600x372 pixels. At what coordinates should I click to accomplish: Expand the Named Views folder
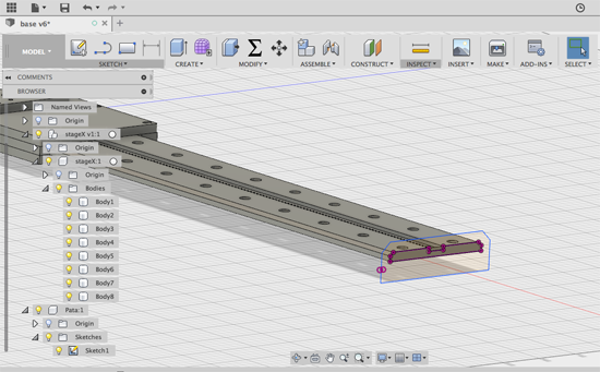25,107
